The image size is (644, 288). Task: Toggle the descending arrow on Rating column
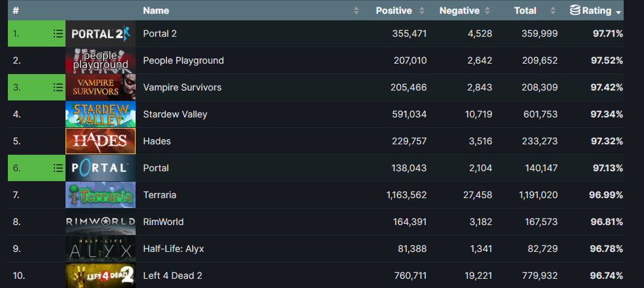618,12
